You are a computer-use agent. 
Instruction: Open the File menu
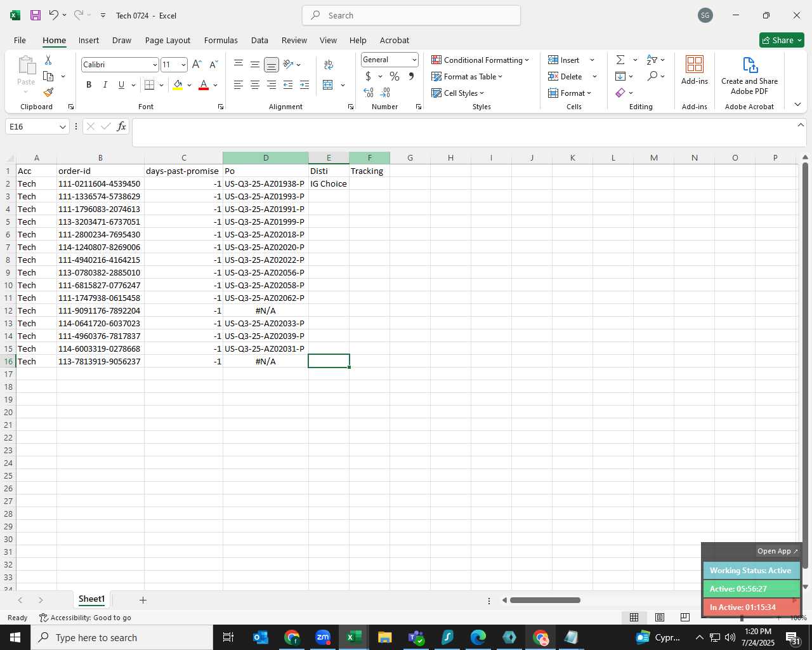click(20, 40)
